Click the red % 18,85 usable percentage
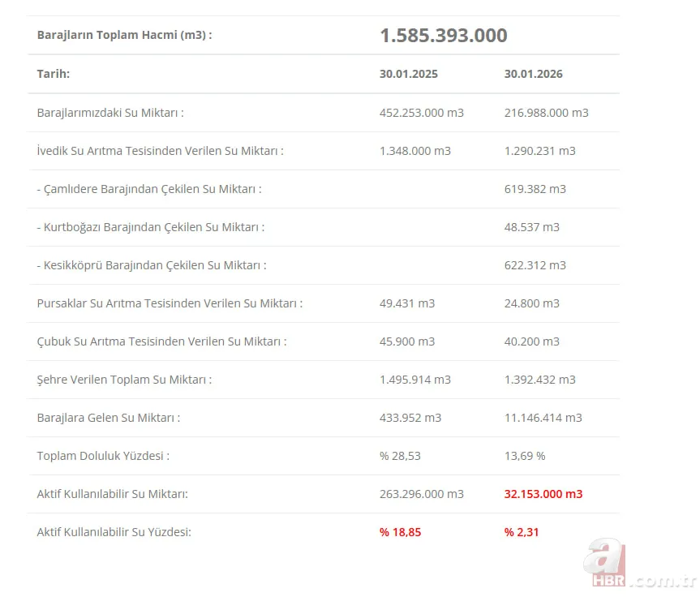This screenshot has height=597, width=700. (x=400, y=532)
